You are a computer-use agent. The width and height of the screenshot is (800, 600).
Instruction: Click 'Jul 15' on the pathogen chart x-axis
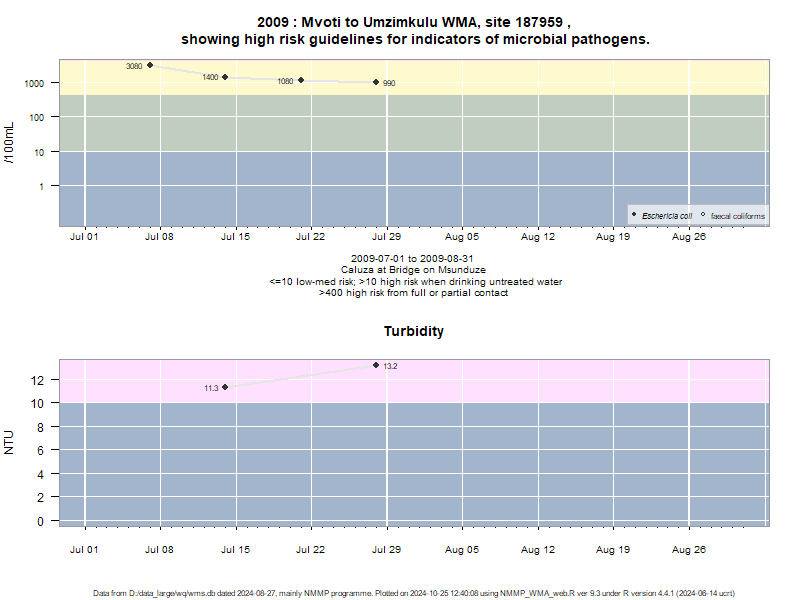235,237
